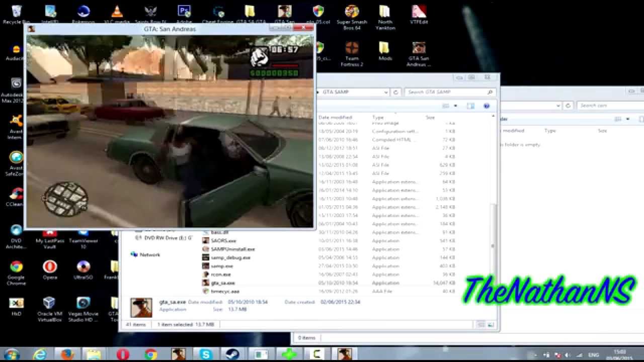Viewport: 644px width, 362px height.
Task: Open the HxD hex editor desktop icon
Action: pyautogui.click(x=16, y=306)
